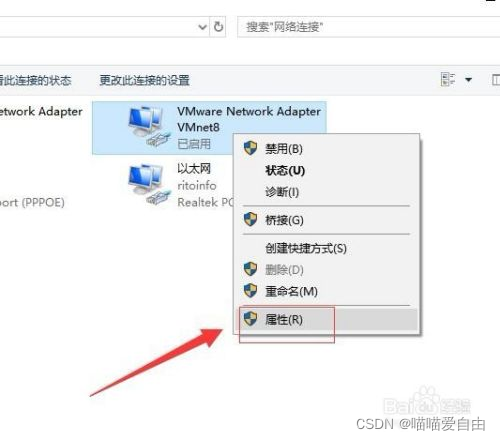Click the shield icon next to 桥接(G)
500x440 pixels.
tap(250, 219)
